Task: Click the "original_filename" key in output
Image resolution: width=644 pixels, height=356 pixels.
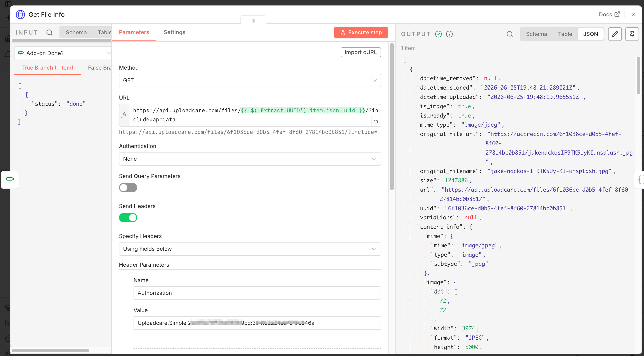Action: [449, 171]
